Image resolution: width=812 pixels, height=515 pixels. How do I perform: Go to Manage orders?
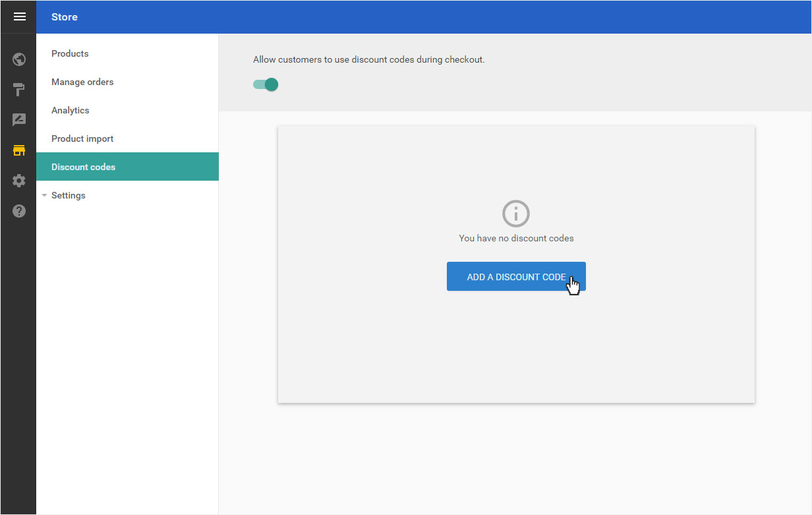127,82
